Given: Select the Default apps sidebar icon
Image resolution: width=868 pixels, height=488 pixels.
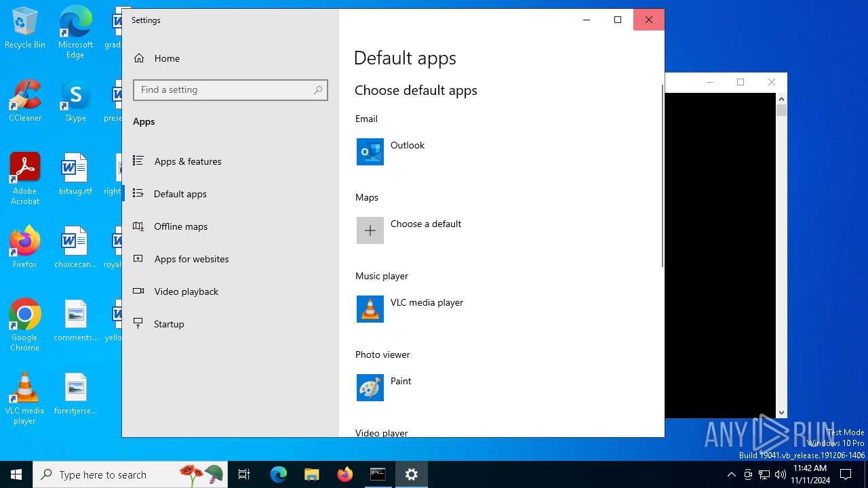Looking at the screenshot, I should [138, 194].
